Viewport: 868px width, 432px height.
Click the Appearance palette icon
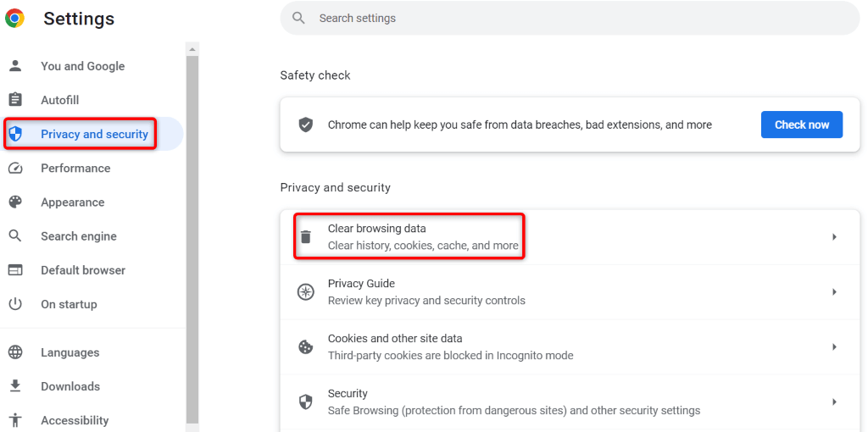[x=15, y=202]
